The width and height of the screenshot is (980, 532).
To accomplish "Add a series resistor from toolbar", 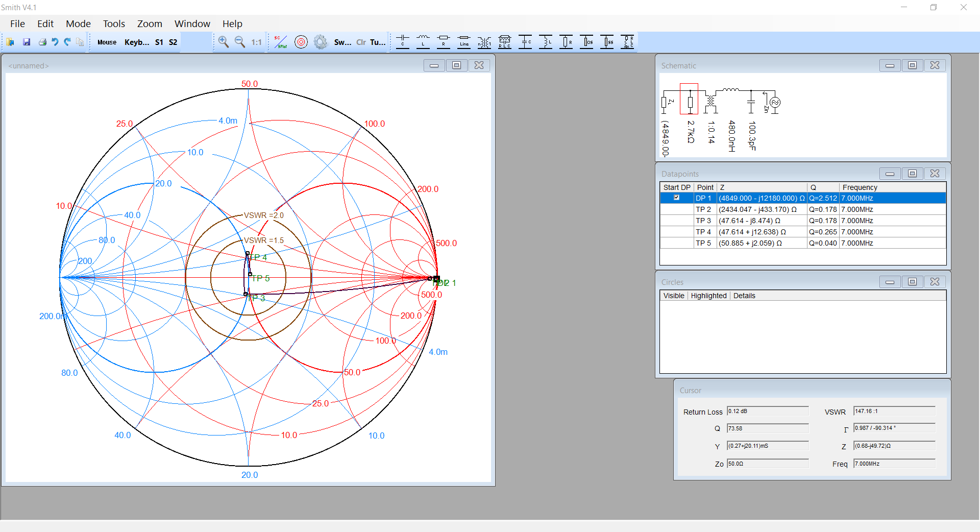I will pyautogui.click(x=444, y=42).
